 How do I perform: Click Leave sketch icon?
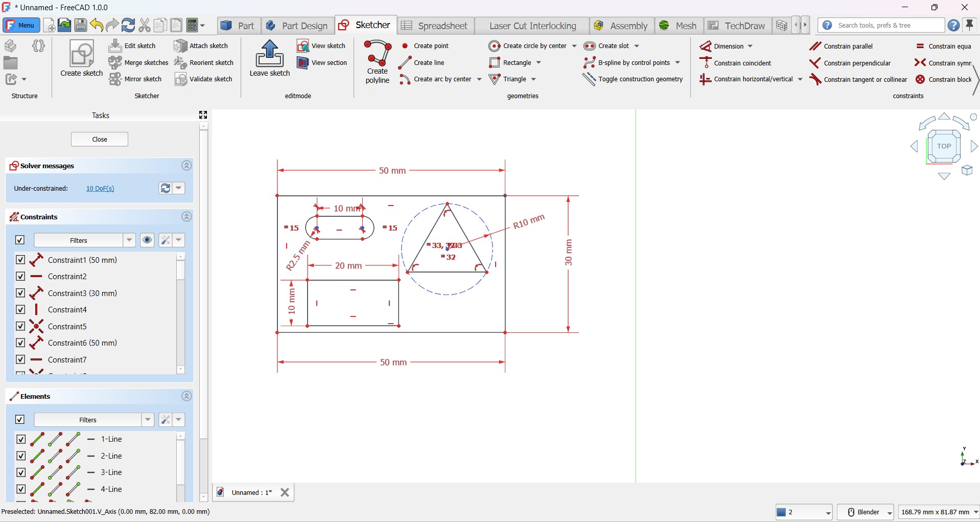click(270, 59)
